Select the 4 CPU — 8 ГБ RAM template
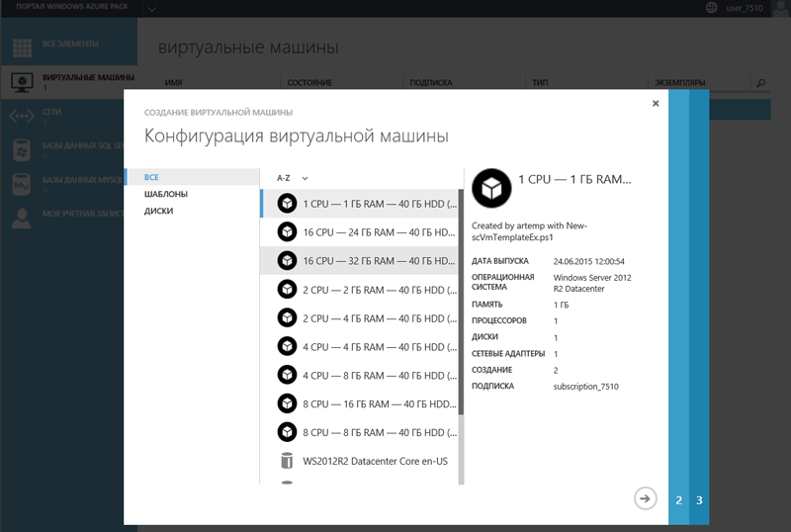The width and height of the screenshot is (791, 532). (359, 375)
